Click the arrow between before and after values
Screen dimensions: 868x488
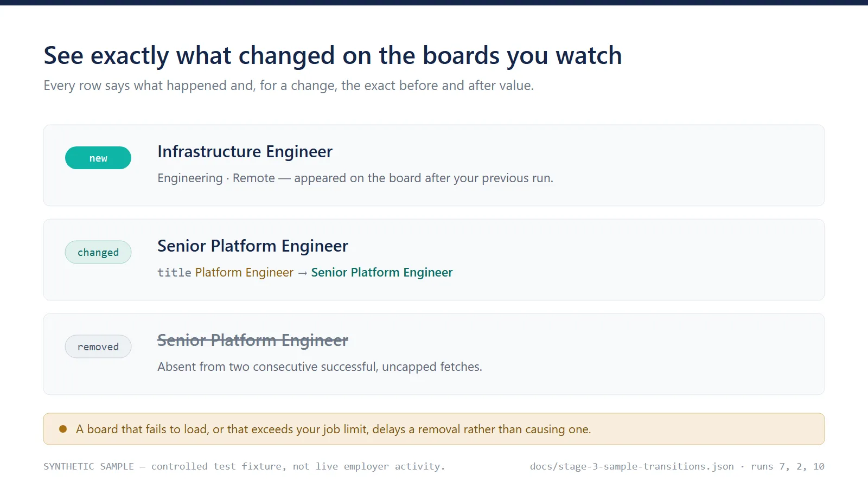[x=303, y=273]
